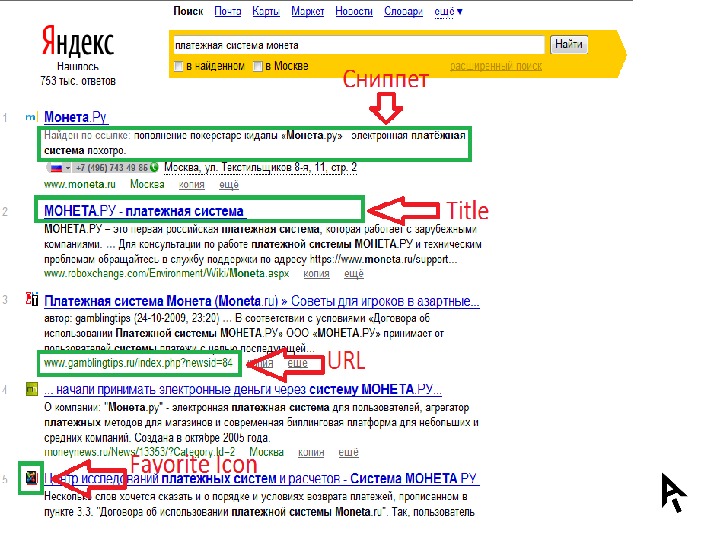This screenshot has height=540, width=720.
Task: Open 'копия' link under result 4
Action: [x=311, y=452]
